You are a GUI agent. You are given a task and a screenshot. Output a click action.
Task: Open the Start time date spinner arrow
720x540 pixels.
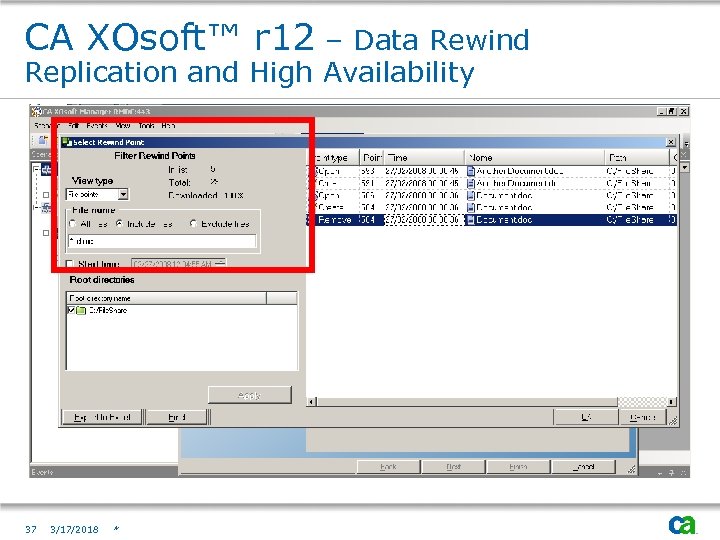(220, 264)
